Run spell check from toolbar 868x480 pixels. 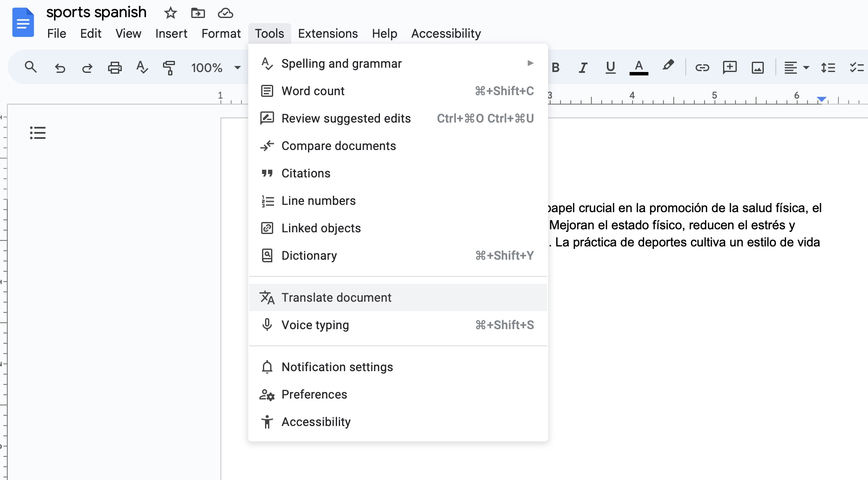pos(142,68)
